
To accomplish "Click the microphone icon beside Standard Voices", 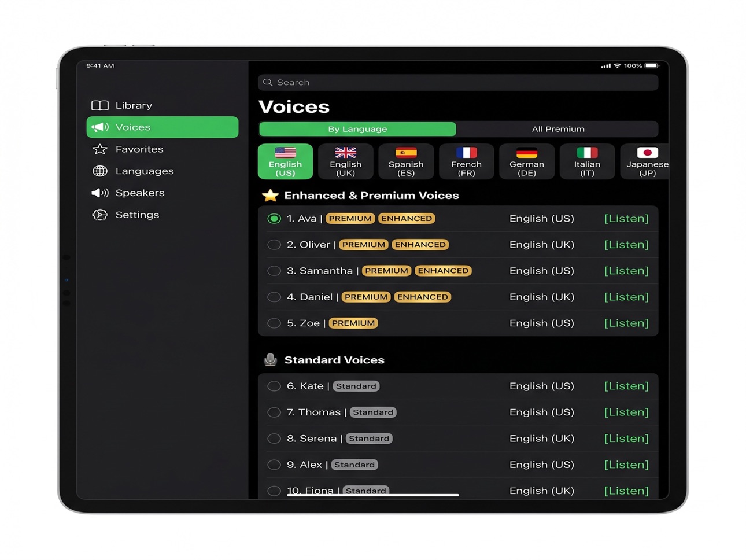I will point(270,360).
